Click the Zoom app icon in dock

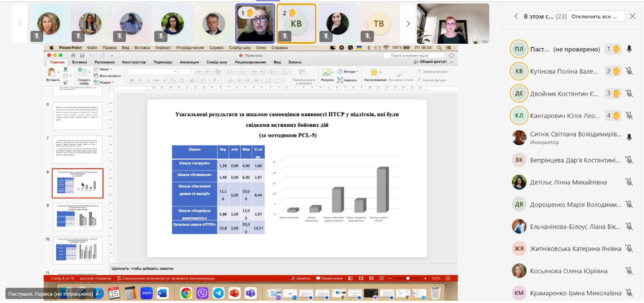click(x=146, y=294)
